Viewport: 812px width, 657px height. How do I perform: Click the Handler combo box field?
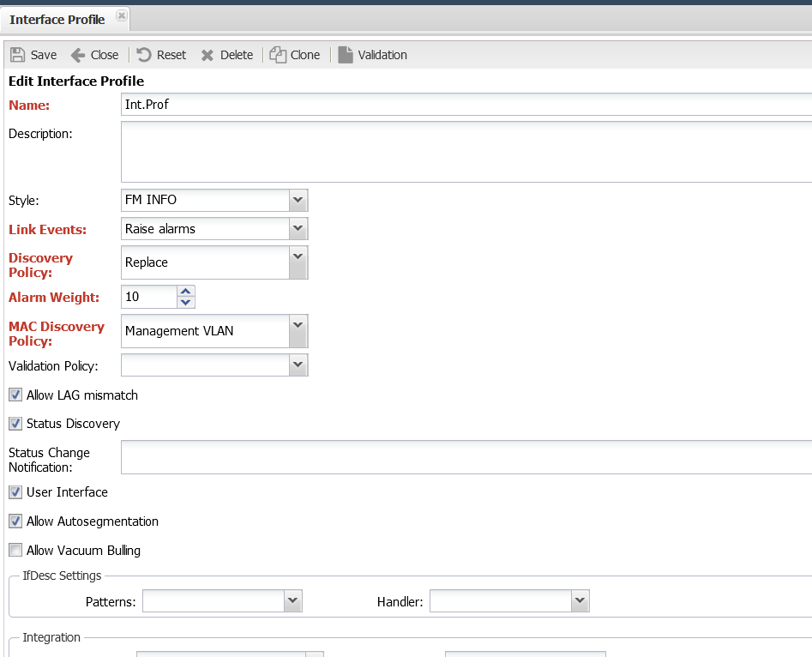coord(501,600)
